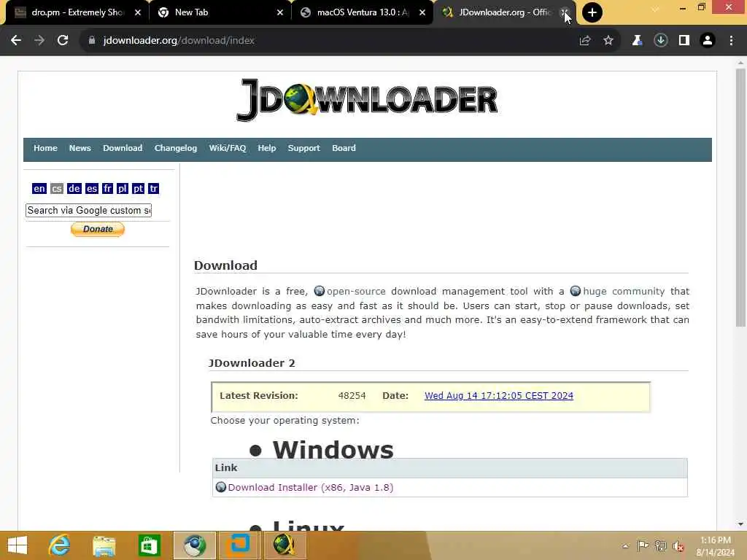The height and width of the screenshot is (560, 747).
Task: Open the Board nav item
Action: (344, 148)
